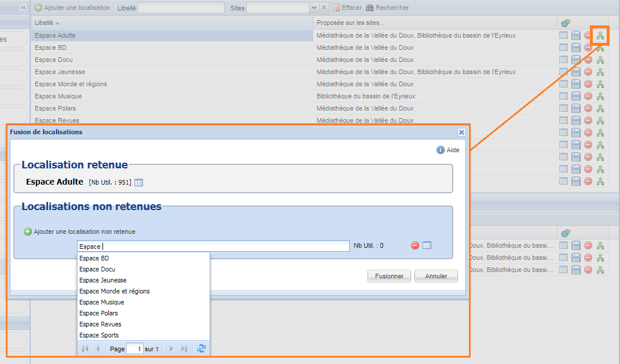
Task: Click the grid icon beside Espace Adulte Nb Util
Action: tap(138, 182)
